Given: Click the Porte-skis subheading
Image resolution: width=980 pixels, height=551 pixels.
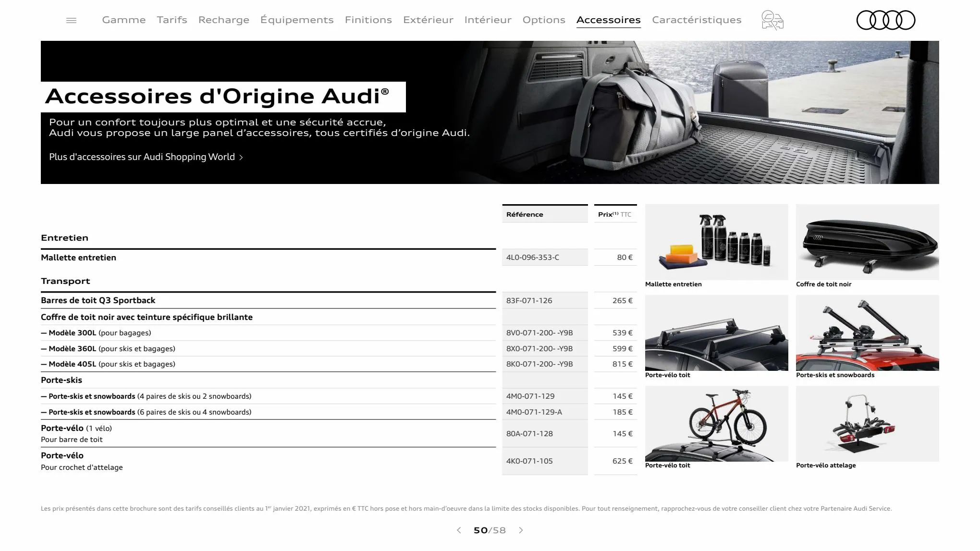Looking at the screenshot, I should [x=61, y=380].
